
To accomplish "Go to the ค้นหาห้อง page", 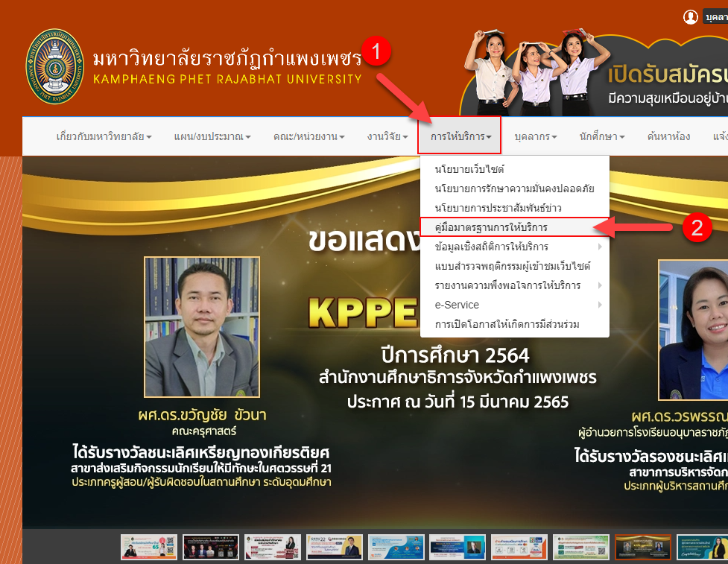I will [668, 136].
